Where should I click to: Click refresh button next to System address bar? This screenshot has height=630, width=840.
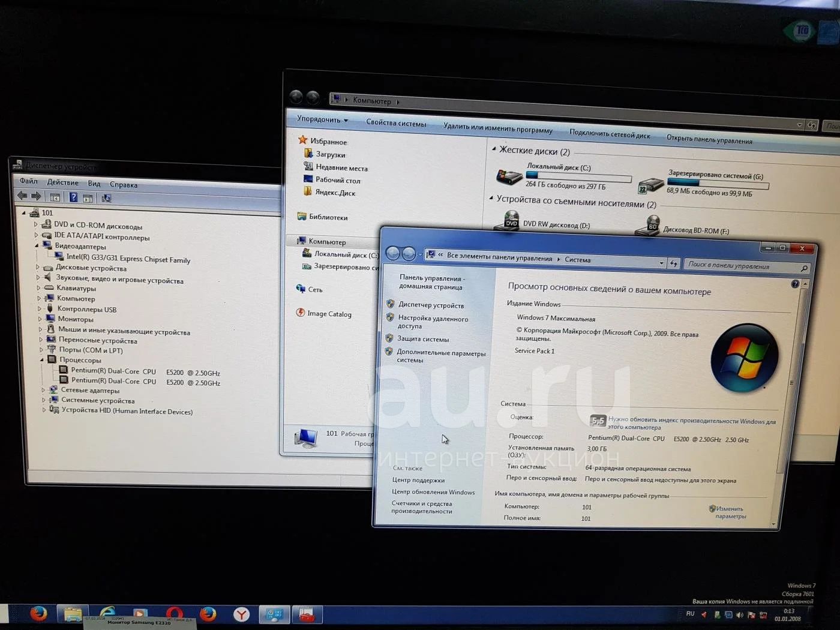point(674,263)
